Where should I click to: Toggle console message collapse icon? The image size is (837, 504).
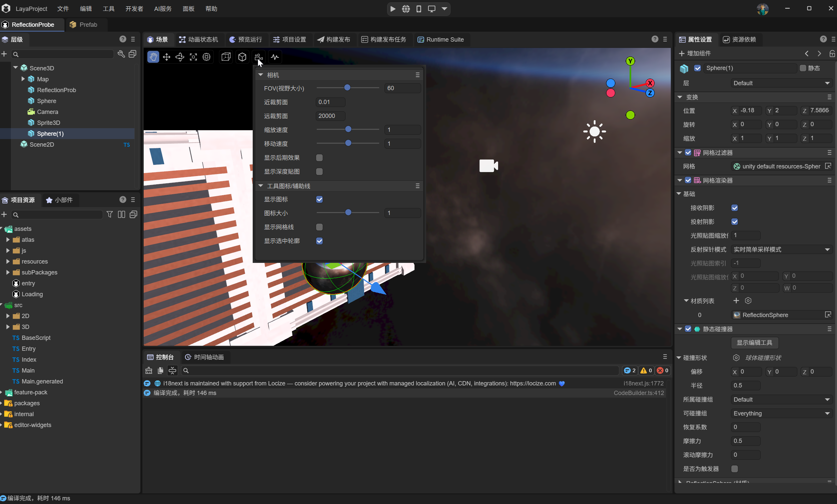click(x=172, y=371)
